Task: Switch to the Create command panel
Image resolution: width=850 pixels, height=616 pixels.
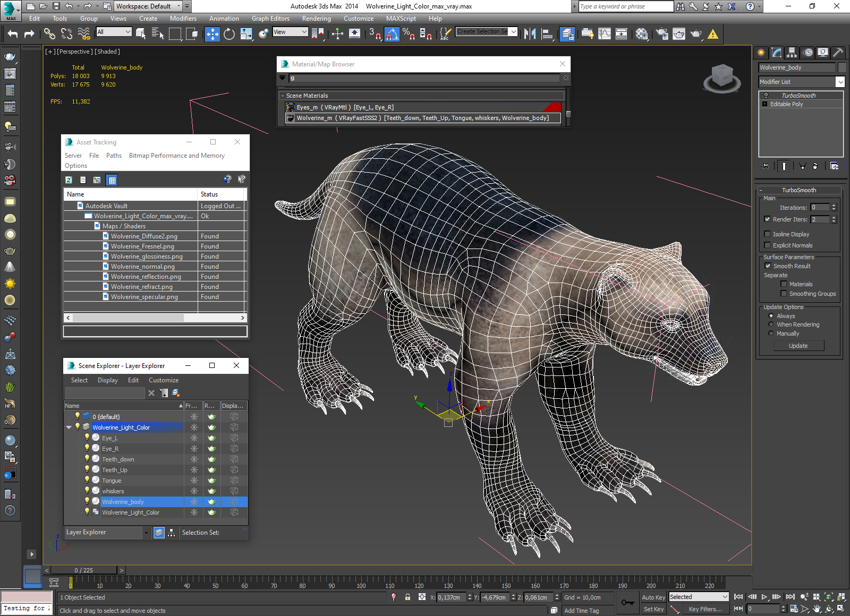Action: [761, 53]
